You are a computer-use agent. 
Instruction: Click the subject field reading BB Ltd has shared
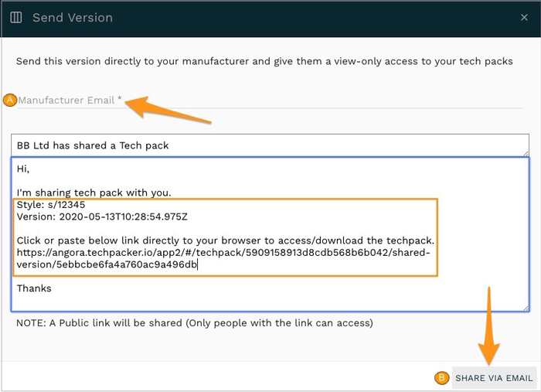(x=270, y=145)
